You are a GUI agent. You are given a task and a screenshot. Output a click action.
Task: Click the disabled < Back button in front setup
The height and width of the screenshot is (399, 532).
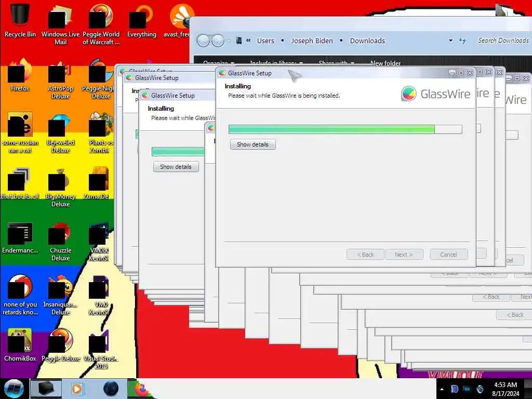click(x=365, y=255)
